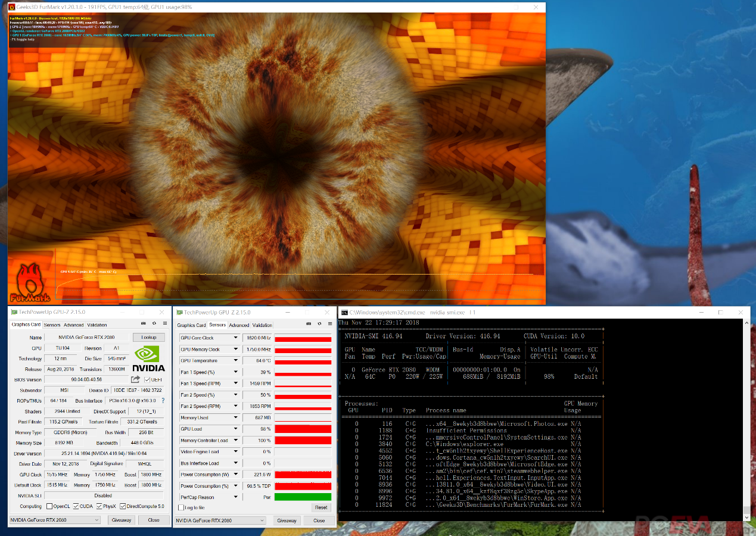Open the Memory Used sensor dropdown
Screen dimensions: 756x536
coord(236,417)
